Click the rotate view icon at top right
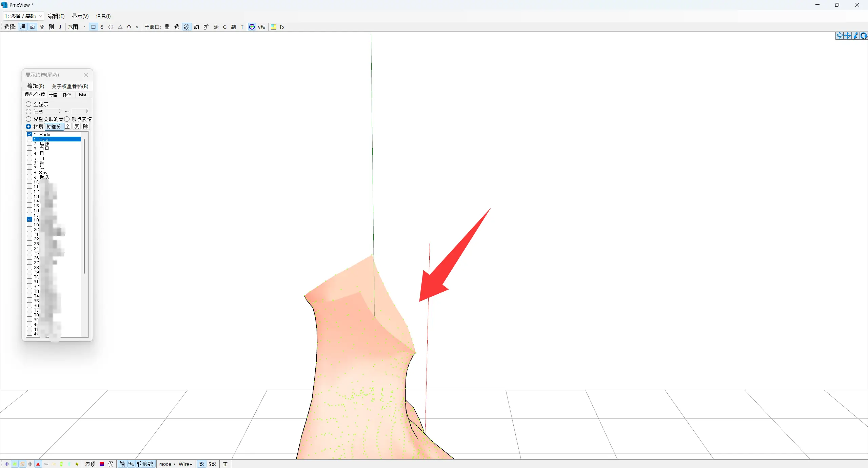 pos(864,36)
